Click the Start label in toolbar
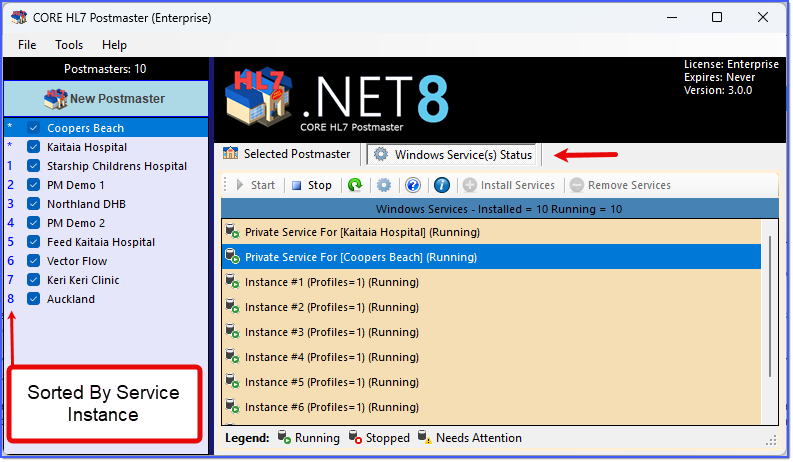Image resolution: width=793 pixels, height=462 pixels. [x=262, y=185]
